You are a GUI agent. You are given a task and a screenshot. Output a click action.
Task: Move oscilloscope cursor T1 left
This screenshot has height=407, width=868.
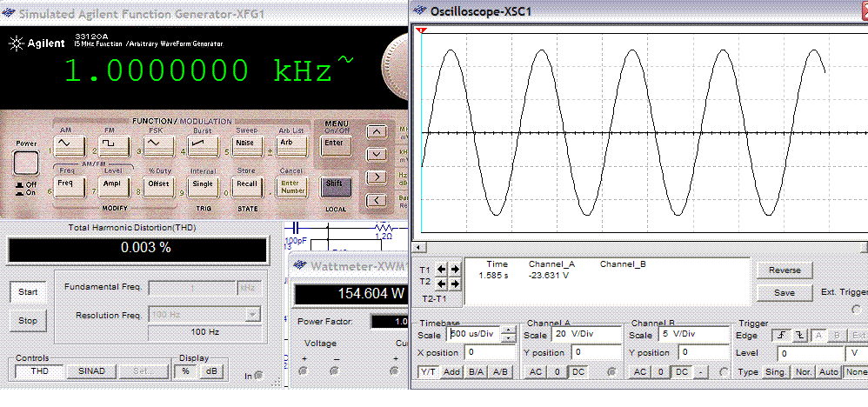point(443,270)
